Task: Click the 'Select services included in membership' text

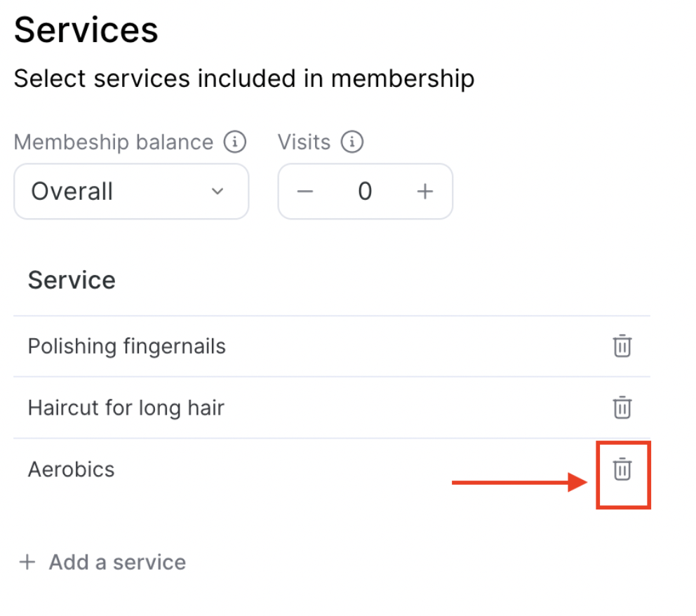Action: (x=243, y=79)
